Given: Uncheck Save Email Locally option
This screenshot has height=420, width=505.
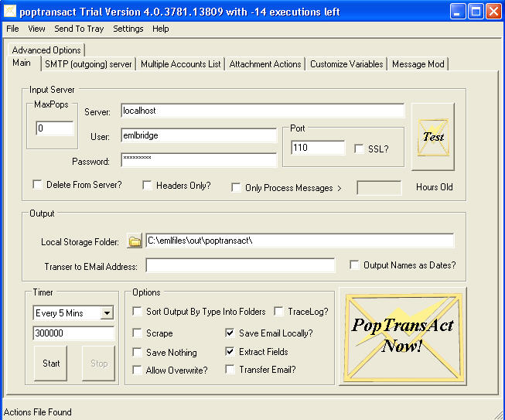Looking at the screenshot, I should click(x=230, y=333).
